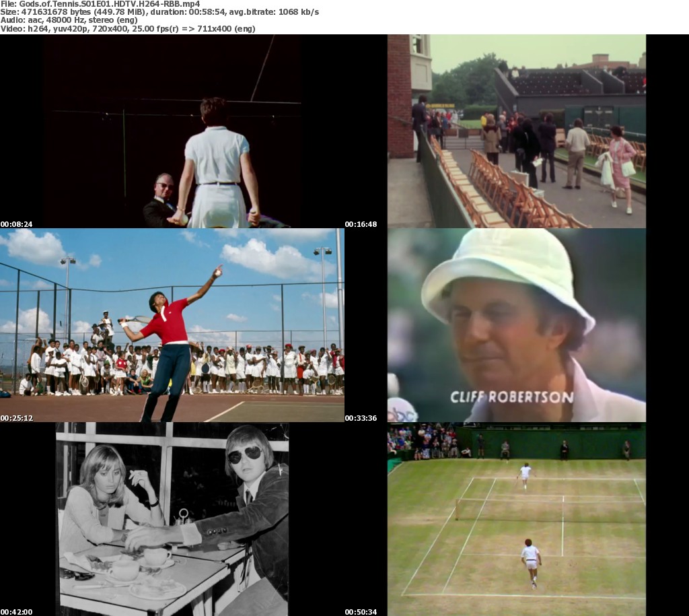Select the grass court match thumbnail
The image size is (689, 616).
point(516,519)
